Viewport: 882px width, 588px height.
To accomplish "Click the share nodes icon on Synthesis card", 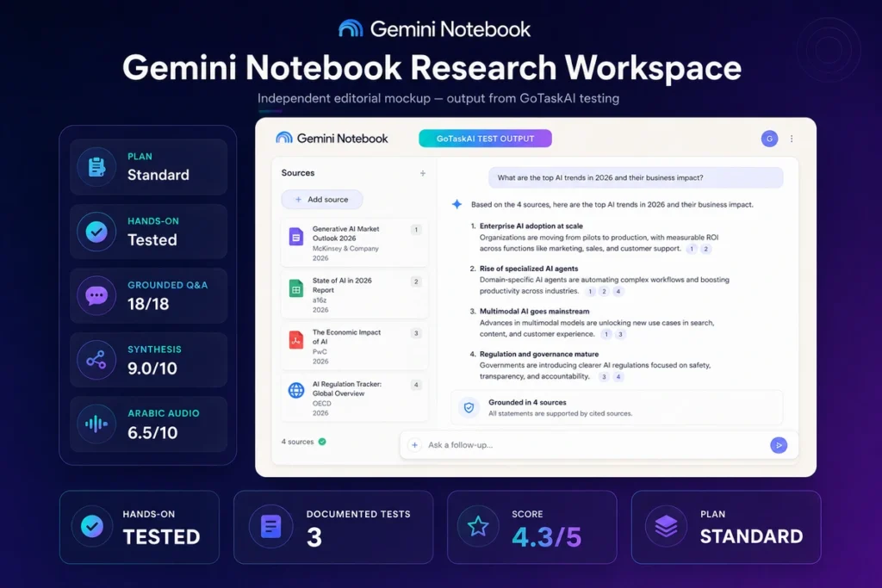I will (x=96, y=360).
